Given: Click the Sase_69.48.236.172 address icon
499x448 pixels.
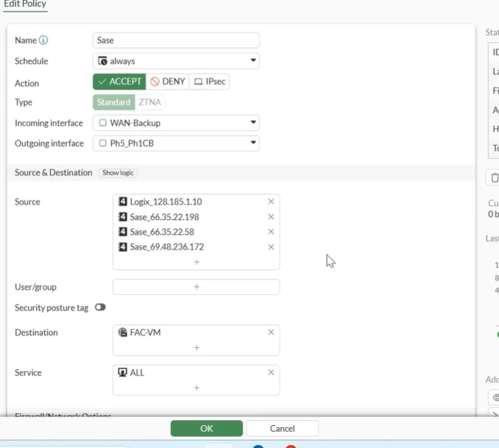Looking at the screenshot, I should [x=123, y=246].
